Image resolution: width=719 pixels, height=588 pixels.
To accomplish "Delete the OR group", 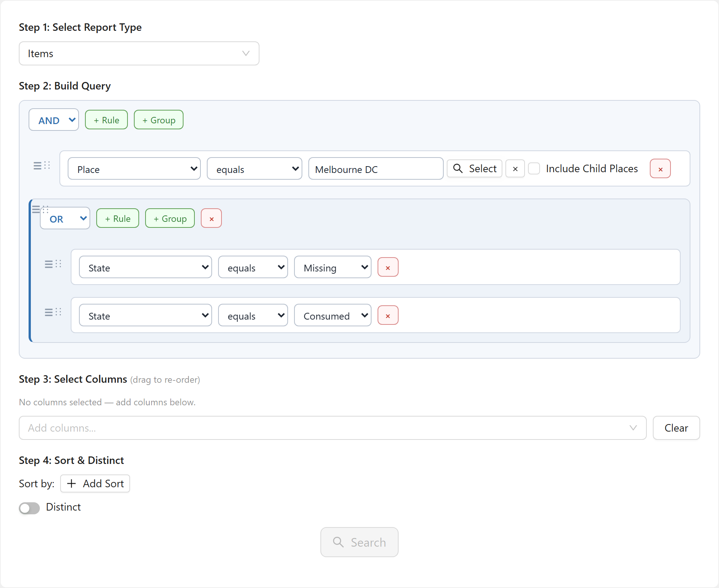I will click(x=211, y=218).
